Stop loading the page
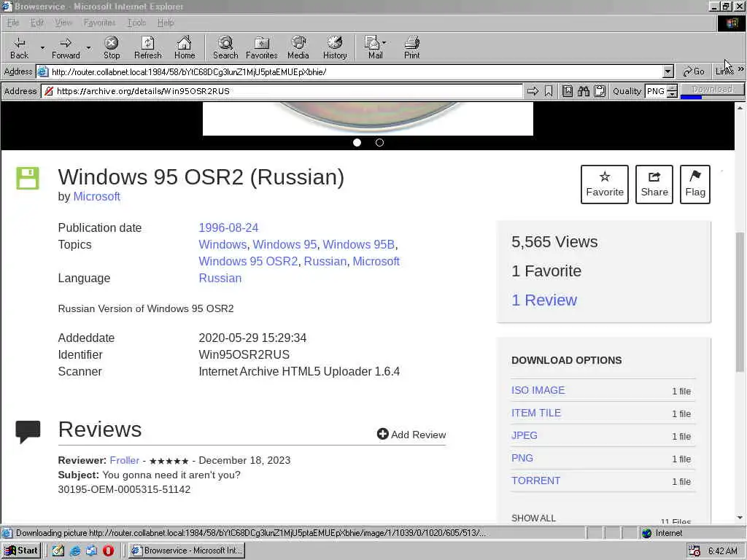This screenshot has height=560, width=747. point(112,47)
